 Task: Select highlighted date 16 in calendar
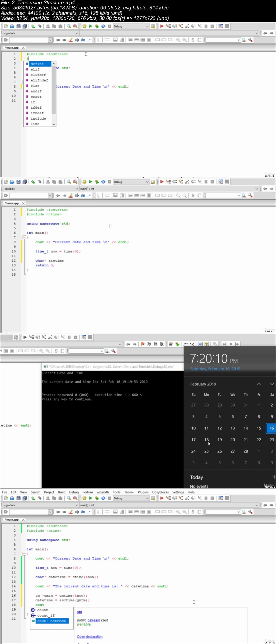click(x=271, y=428)
